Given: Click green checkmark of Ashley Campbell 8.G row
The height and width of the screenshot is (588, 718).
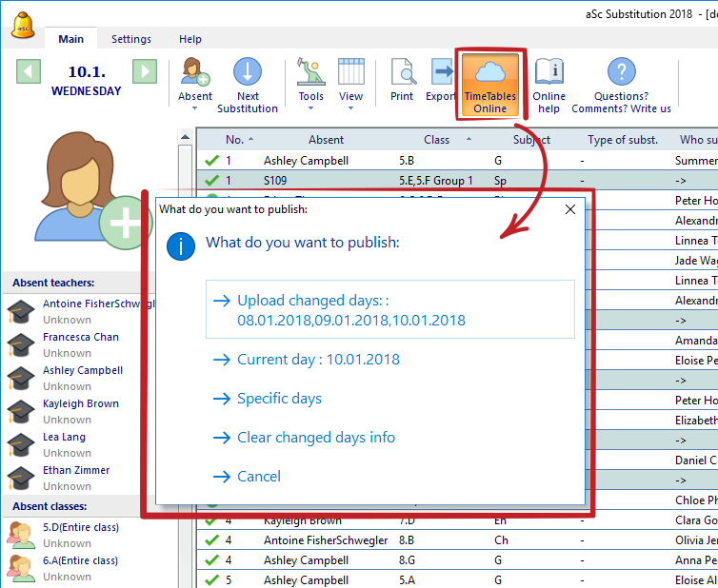Looking at the screenshot, I should pyautogui.click(x=211, y=560).
